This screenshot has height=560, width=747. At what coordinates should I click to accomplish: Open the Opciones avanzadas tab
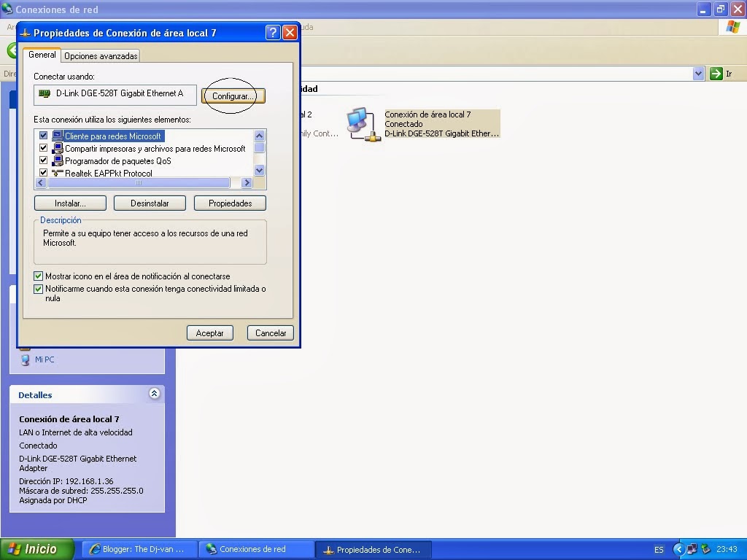point(101,55)
